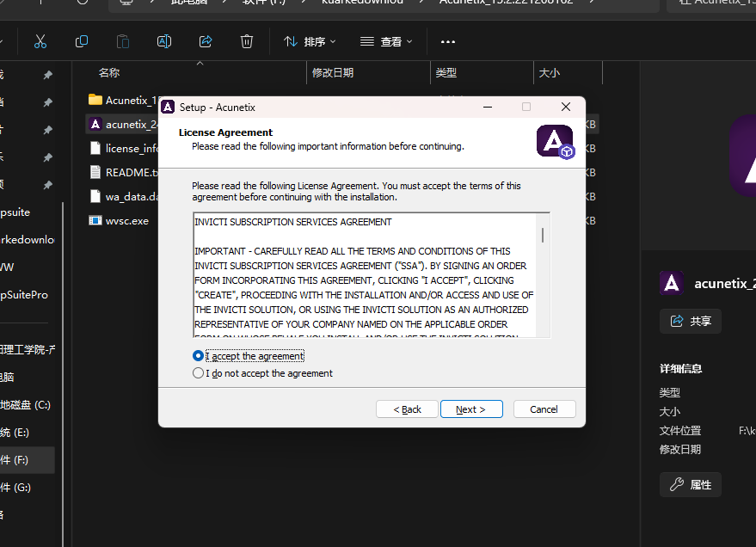Click the Acunetix icon in Setup title bar
The width and height of the screenshot is (756, 547).
tap(168, 107)
